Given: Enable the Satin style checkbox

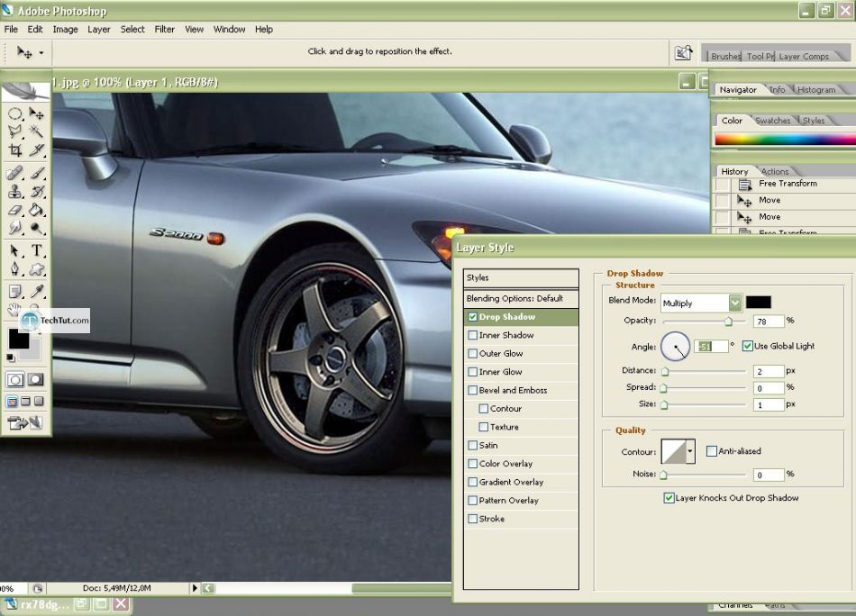Looking at the screenshot, I should [x=473, y=446].
